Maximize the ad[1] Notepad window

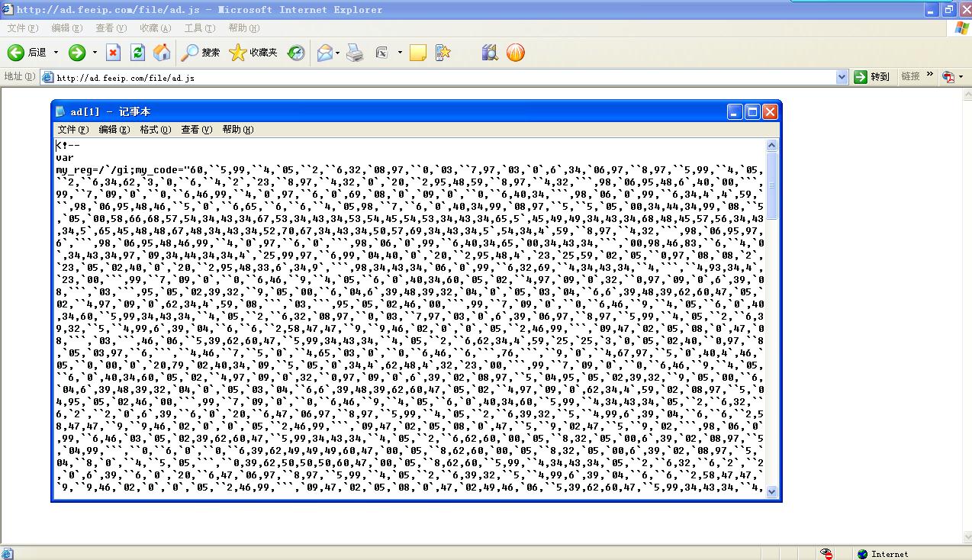click(752, 112)
